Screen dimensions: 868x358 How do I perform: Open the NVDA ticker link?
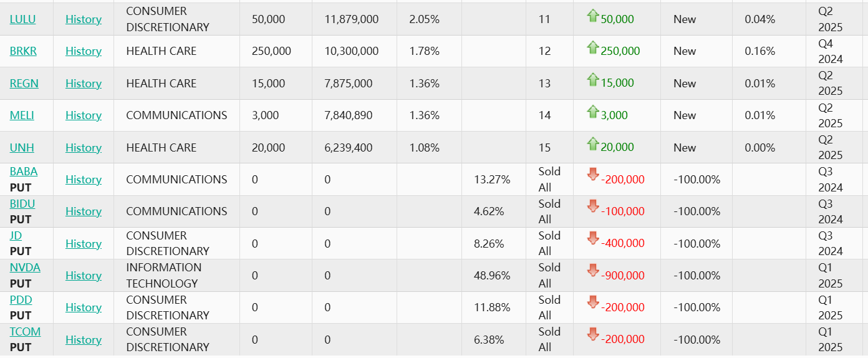[x=25, y=268]
